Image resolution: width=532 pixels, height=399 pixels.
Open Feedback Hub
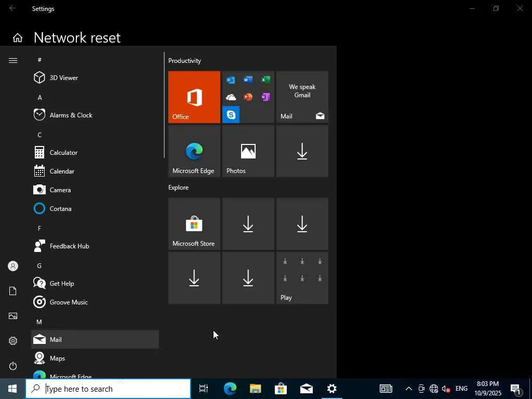pos(95,246)
